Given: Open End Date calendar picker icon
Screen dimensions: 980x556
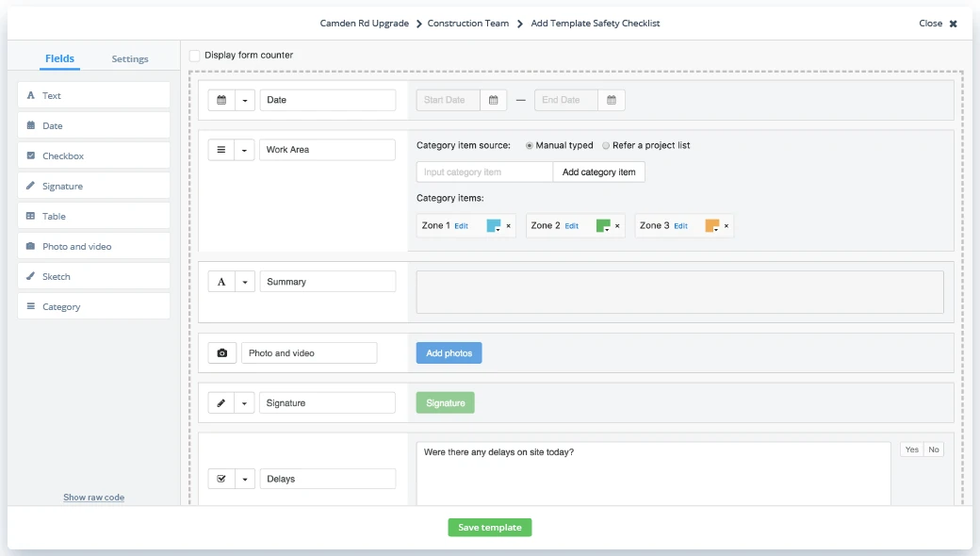Looking at the screenshot, I should click(612, 100).
